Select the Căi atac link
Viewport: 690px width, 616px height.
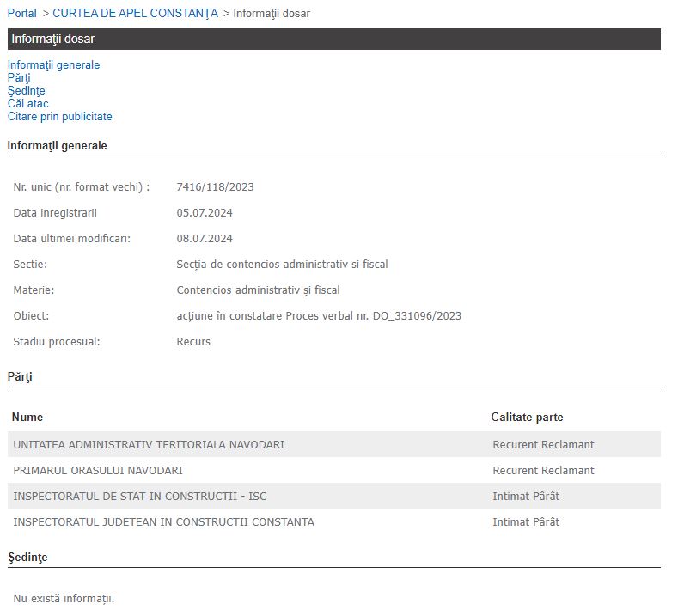pyautogui.click(x=27, y=103)
